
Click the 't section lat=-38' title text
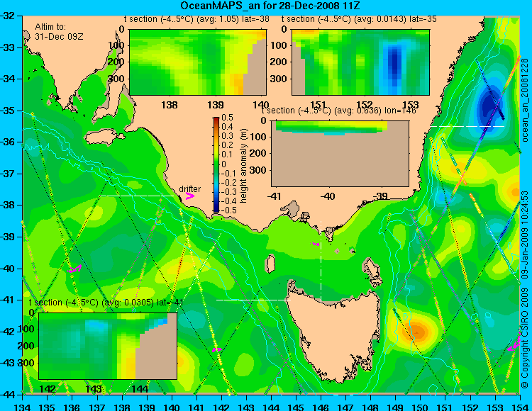pyautogui.click(x=196, y=19)
